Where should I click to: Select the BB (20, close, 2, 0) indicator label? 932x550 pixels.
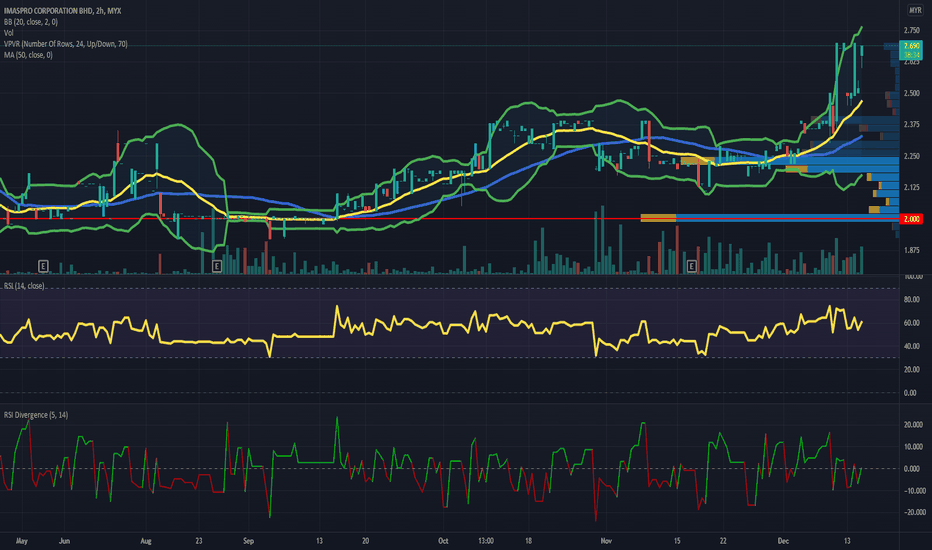(31, 22)
